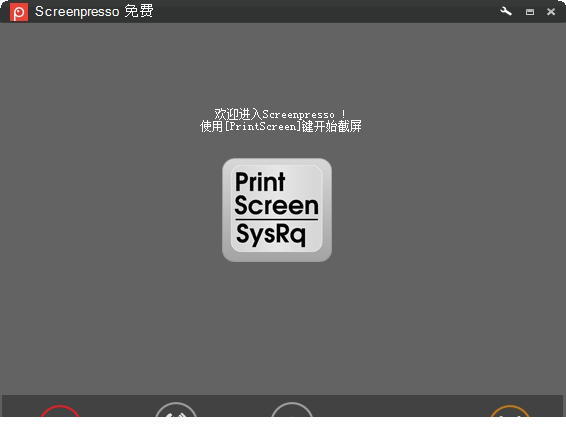Close the Screenpresso window
566x433 pixels.
pyautogui.click(x=551, y=12)
